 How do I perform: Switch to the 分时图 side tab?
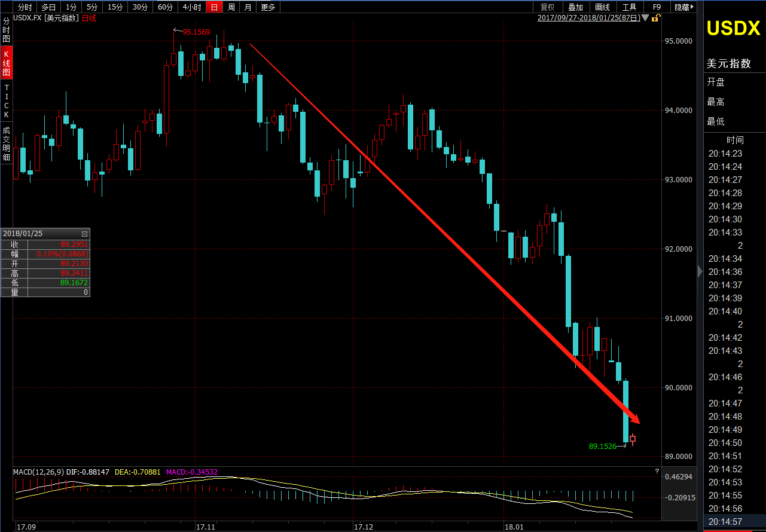click(x=6, y=30)
